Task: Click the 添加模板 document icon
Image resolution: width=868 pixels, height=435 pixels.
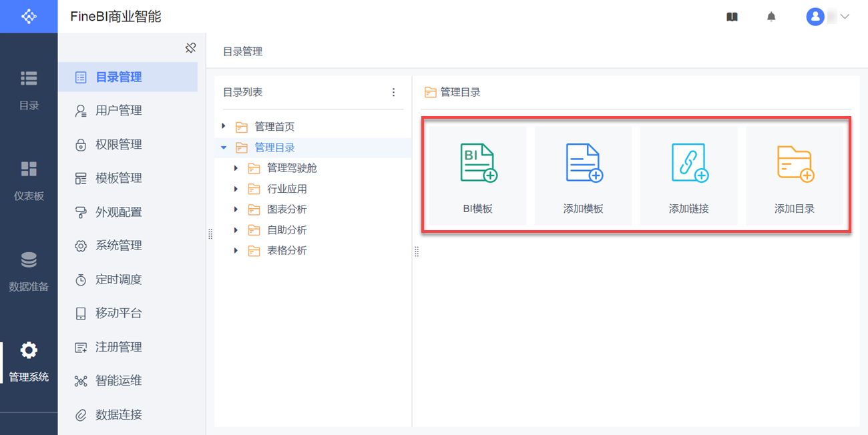Action: (x=584, y=163)
